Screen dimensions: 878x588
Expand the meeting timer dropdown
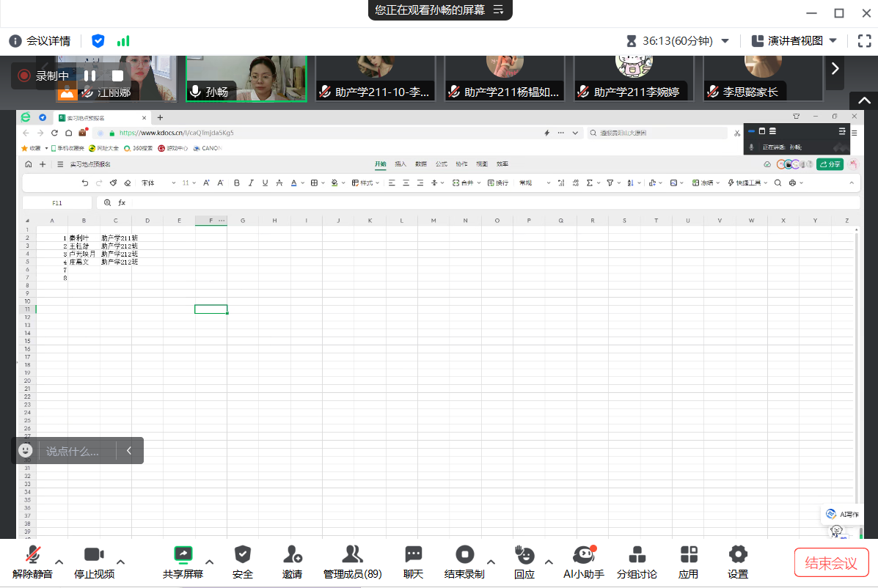(725, 41)
